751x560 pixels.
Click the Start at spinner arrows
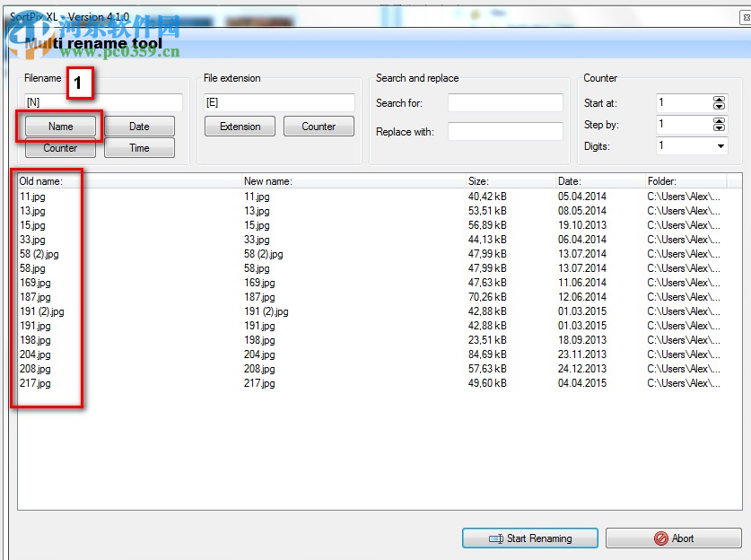click(x=719, y=102)
